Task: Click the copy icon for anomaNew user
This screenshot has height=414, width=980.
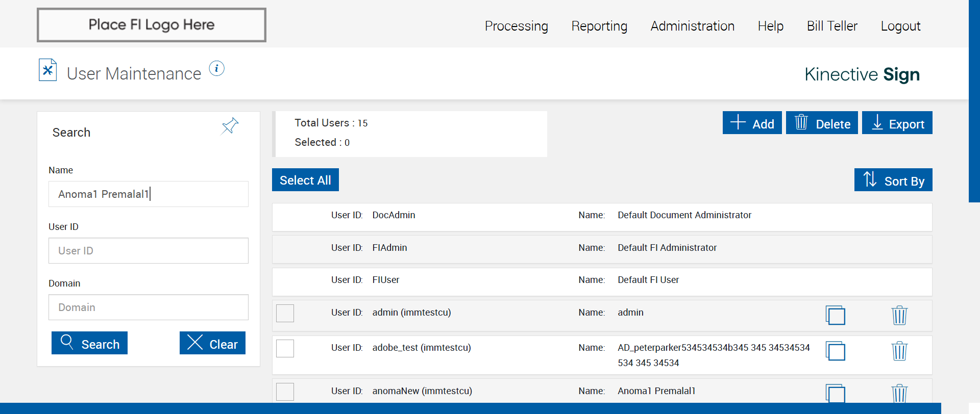Action: point(835,393)
